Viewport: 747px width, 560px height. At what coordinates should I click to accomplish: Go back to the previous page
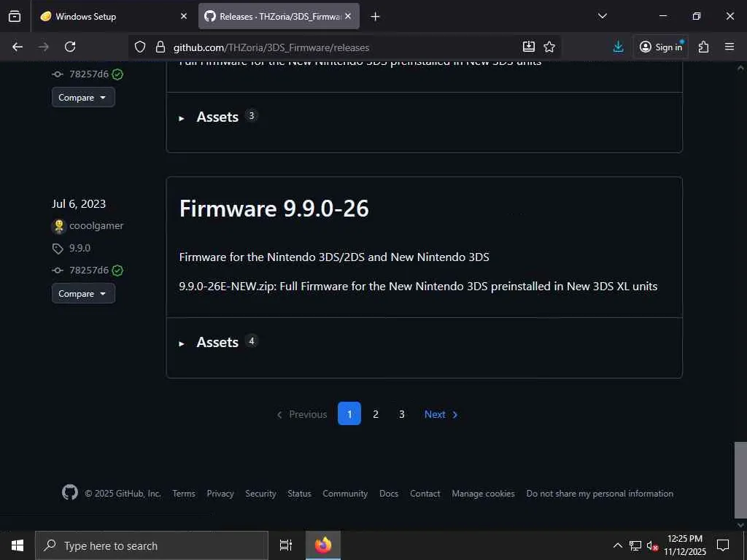pos(18,47)
